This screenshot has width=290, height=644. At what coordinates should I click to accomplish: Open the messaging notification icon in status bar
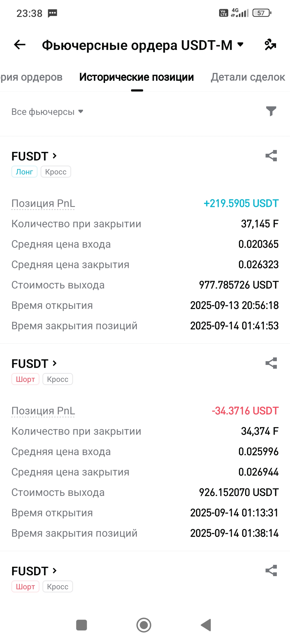tap(52, 13)
